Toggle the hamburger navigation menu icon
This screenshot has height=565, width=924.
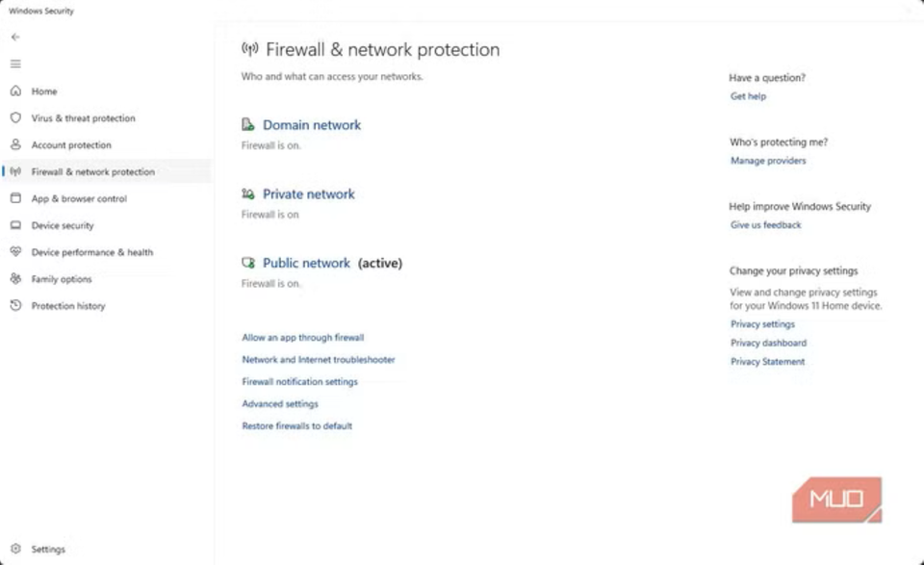15,64
